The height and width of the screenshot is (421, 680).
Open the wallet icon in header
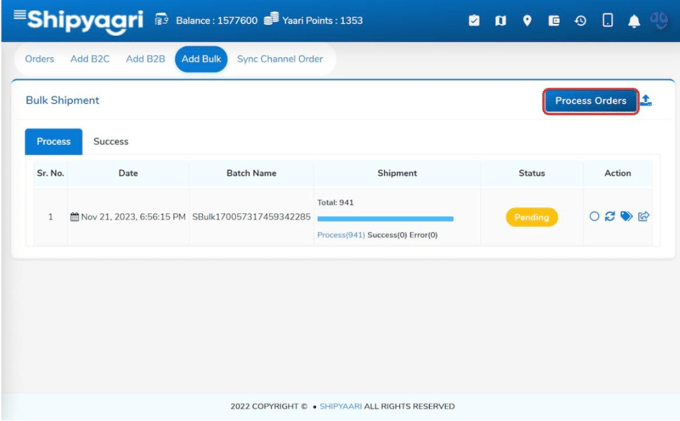click(x=554, y=20)
